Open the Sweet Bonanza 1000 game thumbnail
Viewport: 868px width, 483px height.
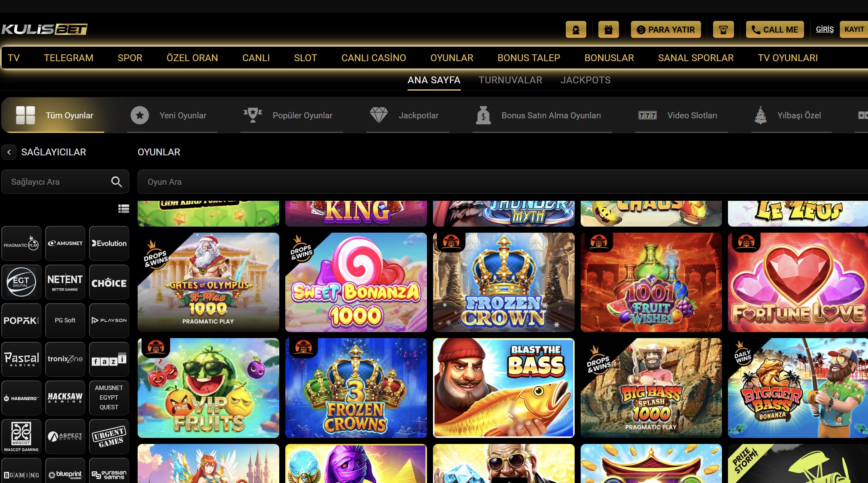click(x=356, y=282)
